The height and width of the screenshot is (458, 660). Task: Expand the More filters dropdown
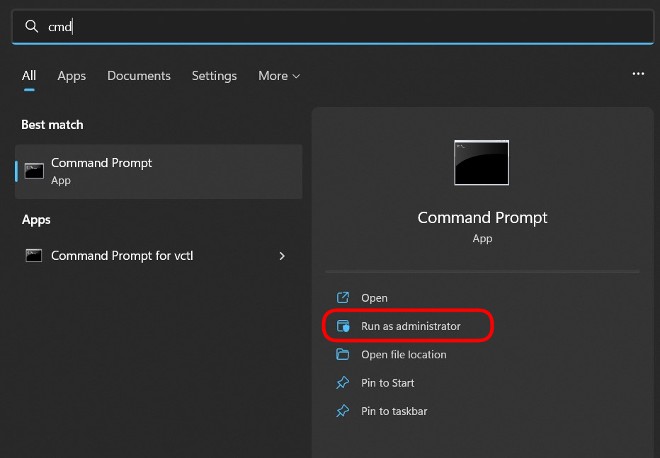[279, 76]
